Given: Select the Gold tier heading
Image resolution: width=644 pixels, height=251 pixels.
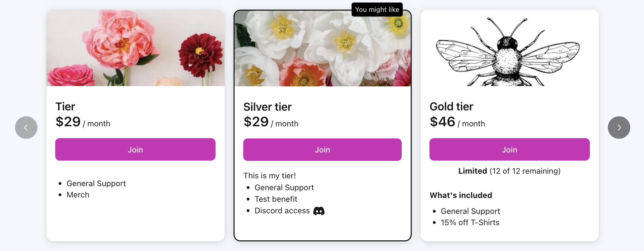Looking at the screenshot, I should point(451,107).
